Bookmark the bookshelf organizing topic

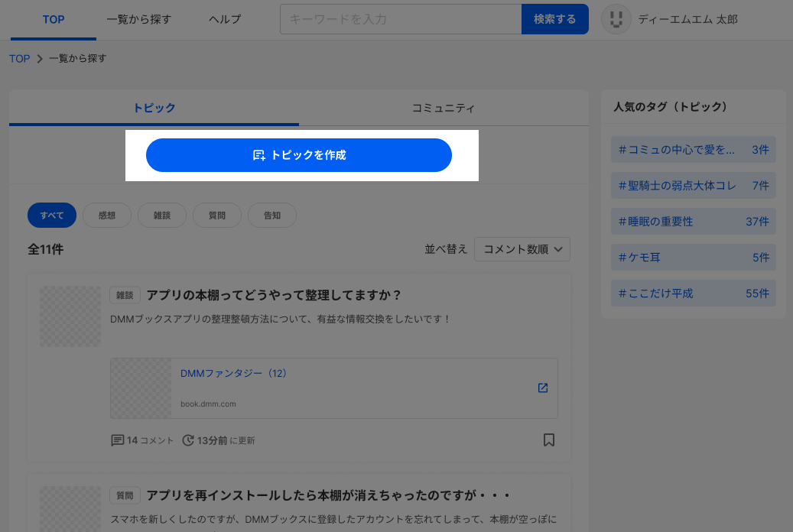pyautogui.click(x=548, y=440)
